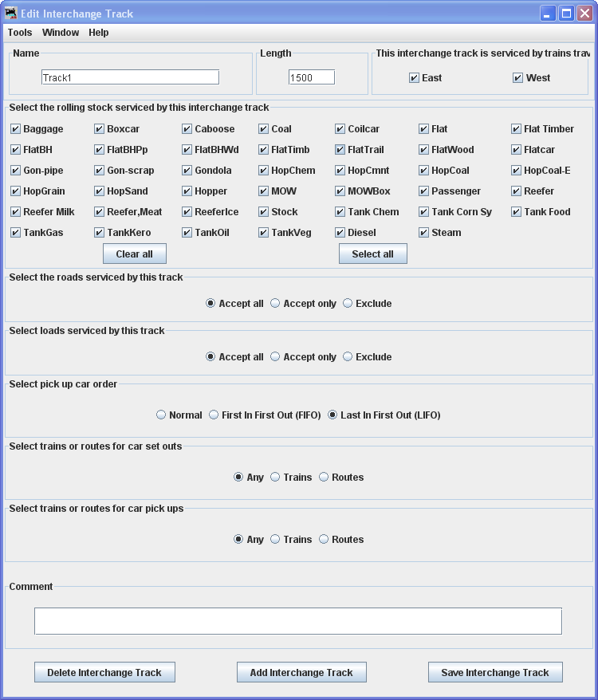The height and width of the screenshot is (700, 598).
Task: Toggle the West train direction checkbox
Action: click(517, 78)
